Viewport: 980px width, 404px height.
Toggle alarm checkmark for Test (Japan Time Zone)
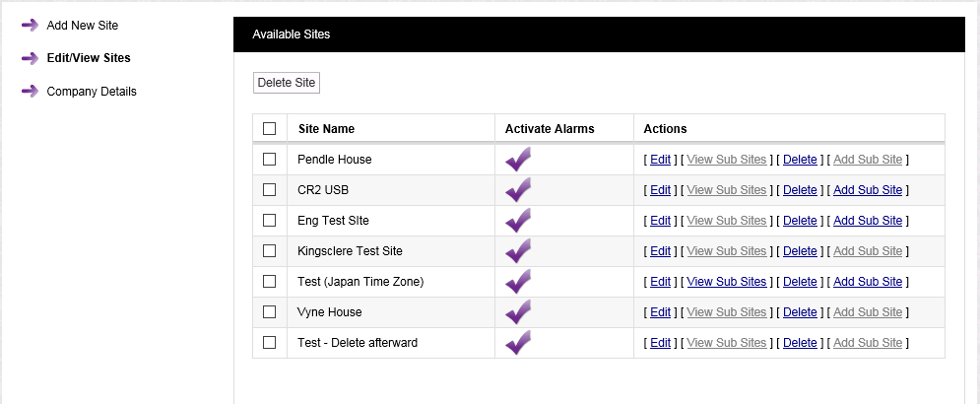(518, 282)
